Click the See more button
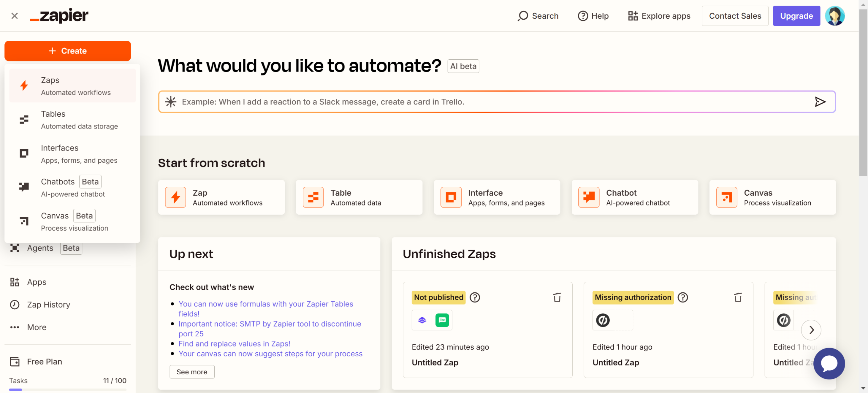The image size is (868, 393). pos(192,372)
